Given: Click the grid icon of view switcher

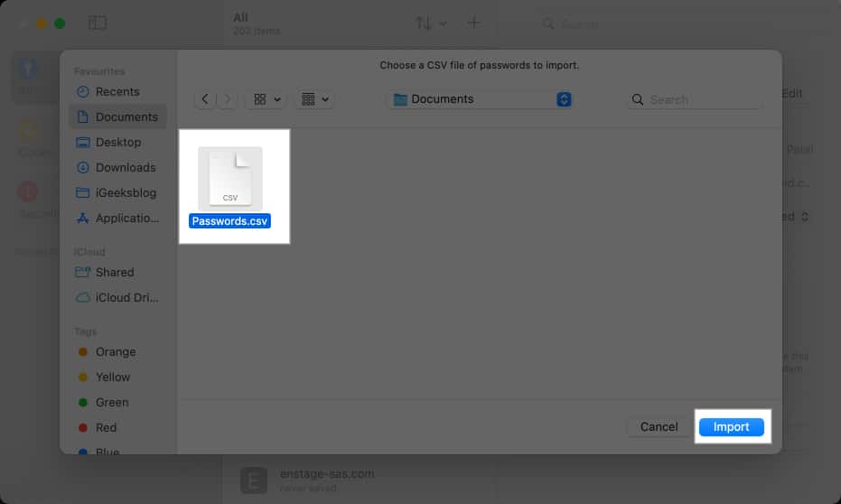Looking at the screenshot, I should (x=260, y=99).
